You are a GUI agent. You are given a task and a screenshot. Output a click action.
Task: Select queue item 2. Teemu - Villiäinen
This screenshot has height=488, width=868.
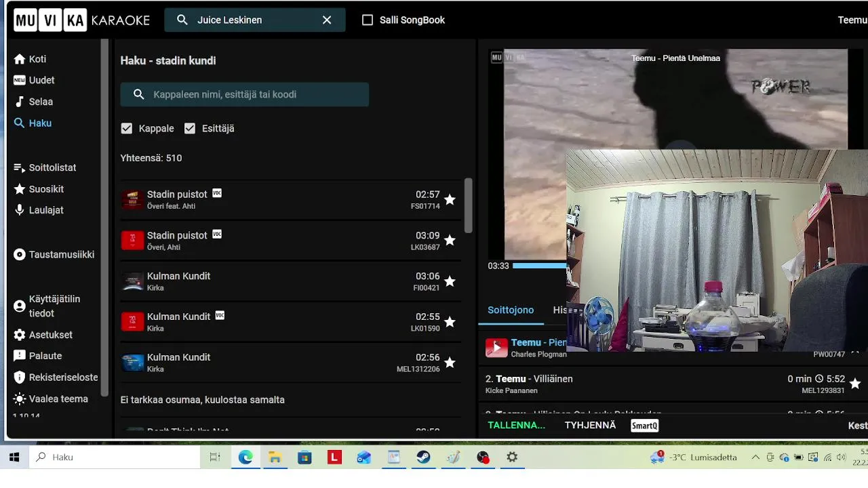(529, 379)
